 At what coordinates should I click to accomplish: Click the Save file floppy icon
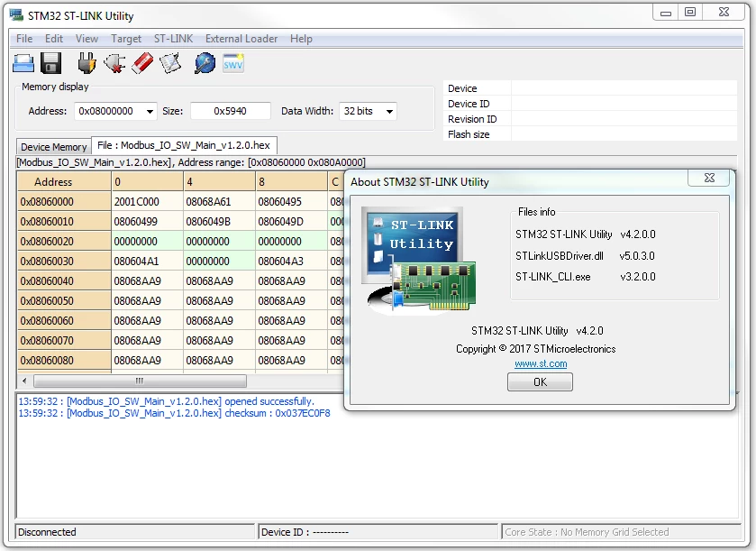pos(50,63)
